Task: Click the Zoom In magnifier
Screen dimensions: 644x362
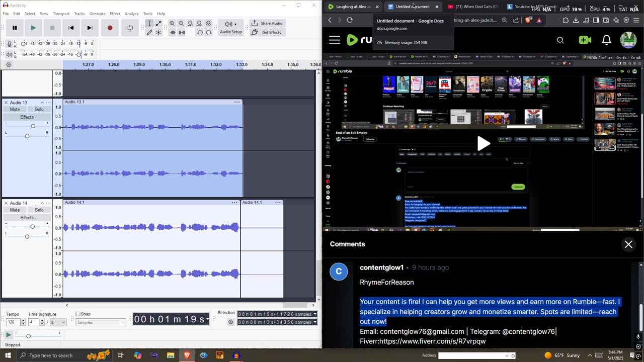Action: (172, 24)
